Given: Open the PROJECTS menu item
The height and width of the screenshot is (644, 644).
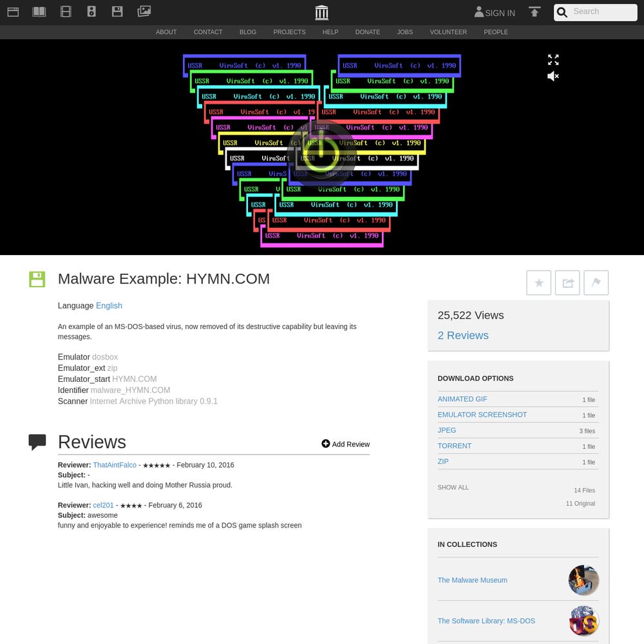Looking at the screenshot, I should pos(289,32).
